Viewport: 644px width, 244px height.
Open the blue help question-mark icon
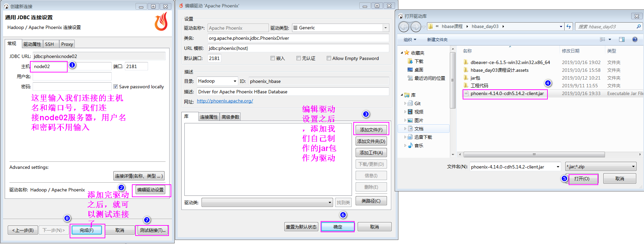click(x=635, y=39)
